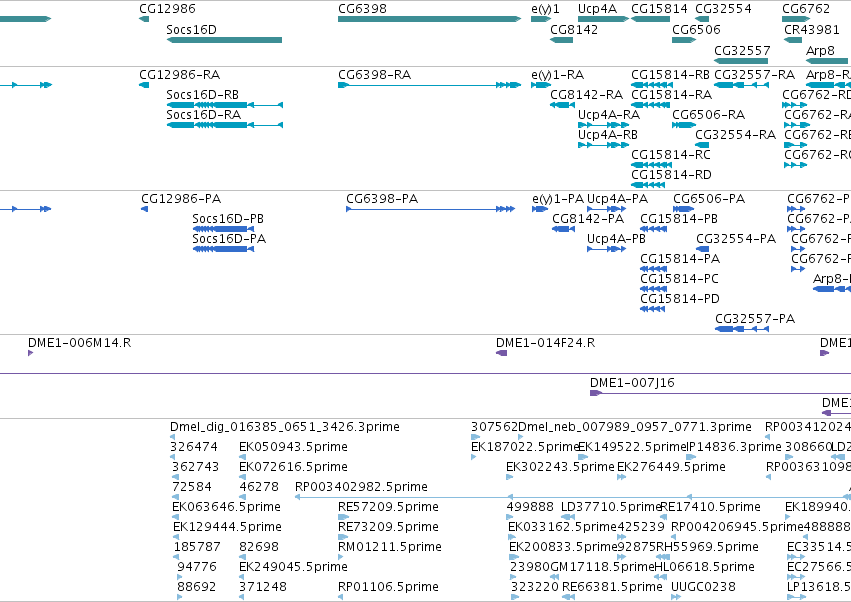This screenshot has width=851, height=602.
Task: Open the EK276449.5prime EST label
Action: 671,467
